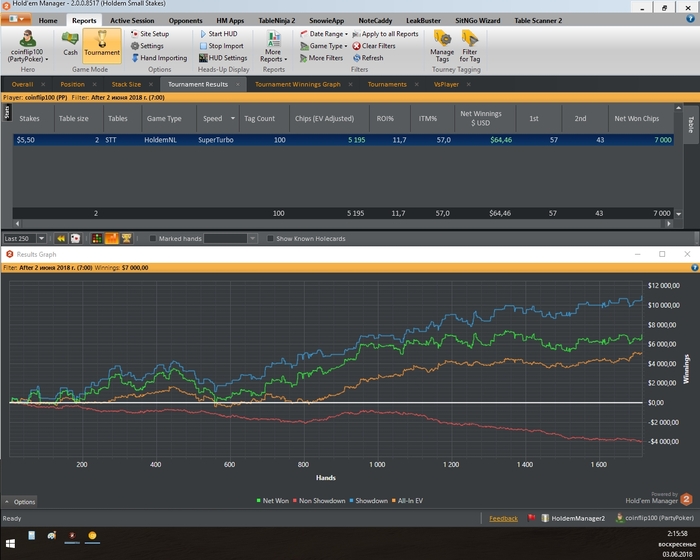Refresh the report
700x560 pixels.
pyautogui.click(x=368, y=58)
